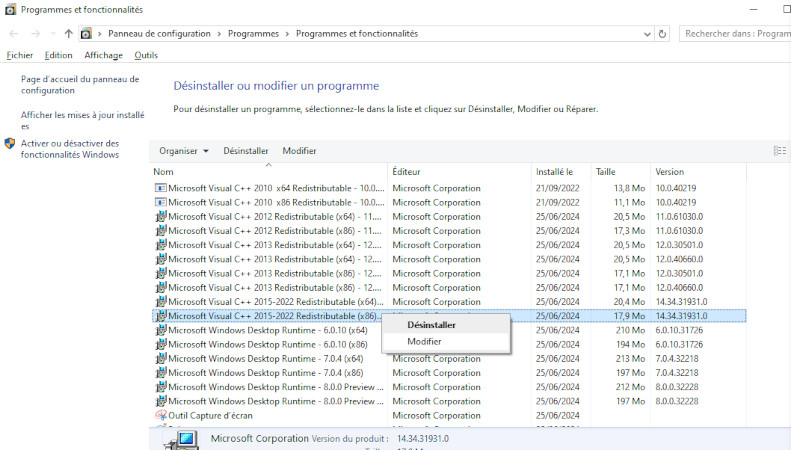Click 'Programmes et fonctionnalités' breadcrumb
Image resolution: width=791 pixels, height=450 pixels.
point(357,34)
